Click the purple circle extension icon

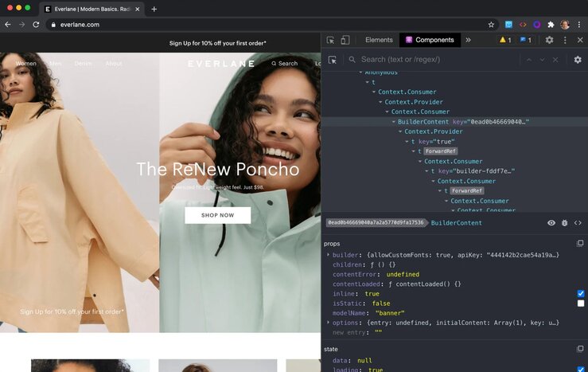[x=537, y=25]
